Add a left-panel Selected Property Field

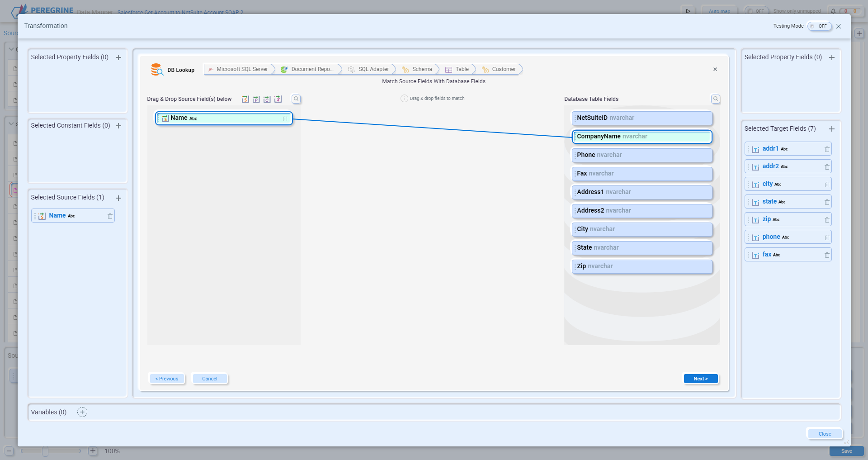click(x=118, y=57)
